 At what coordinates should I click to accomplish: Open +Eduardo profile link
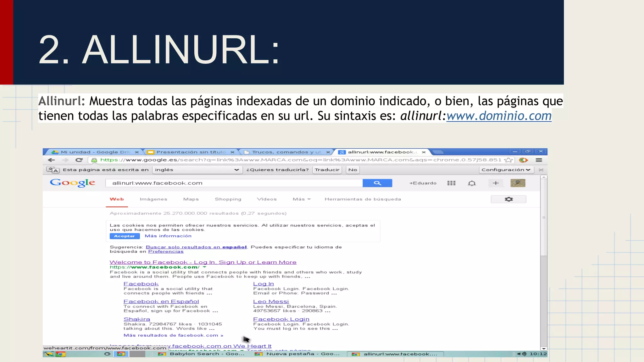pyautogui.click(x=423, y=183)
